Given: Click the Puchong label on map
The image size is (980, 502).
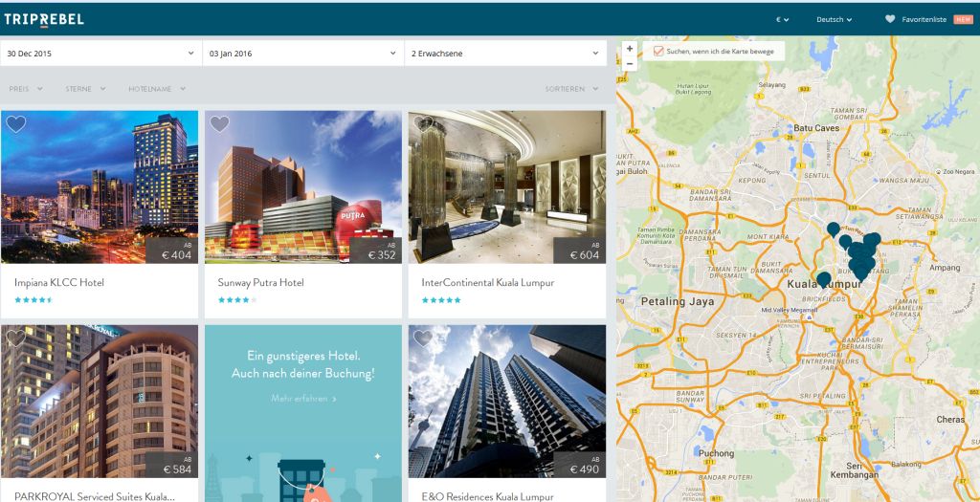Looking at the screenshot, I should 716,453.
